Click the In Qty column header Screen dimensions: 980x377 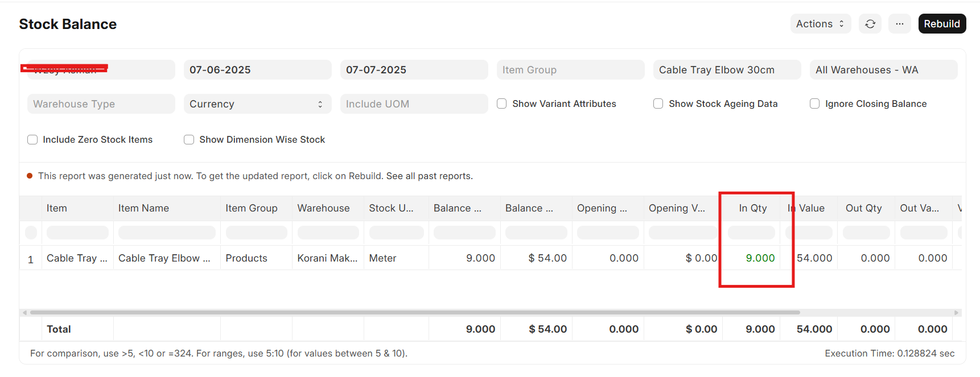pyautogui.click(x=751, y=208)
